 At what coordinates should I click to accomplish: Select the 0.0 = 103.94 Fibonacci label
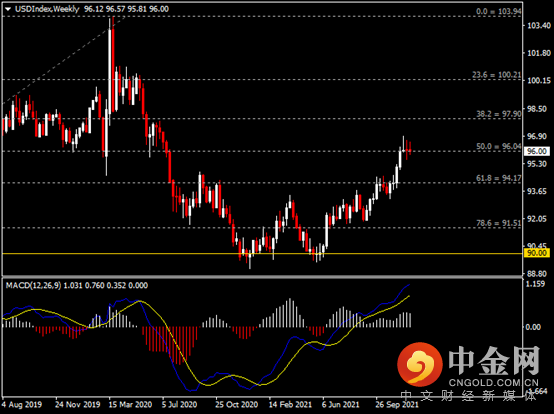pyautogui.click(x=498, y=11)
